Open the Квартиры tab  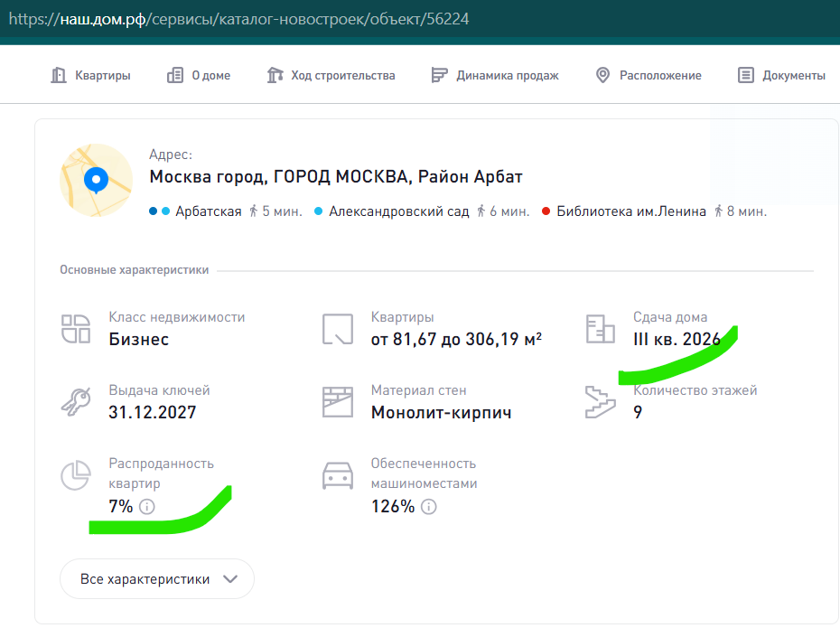(x=90, y=76)
